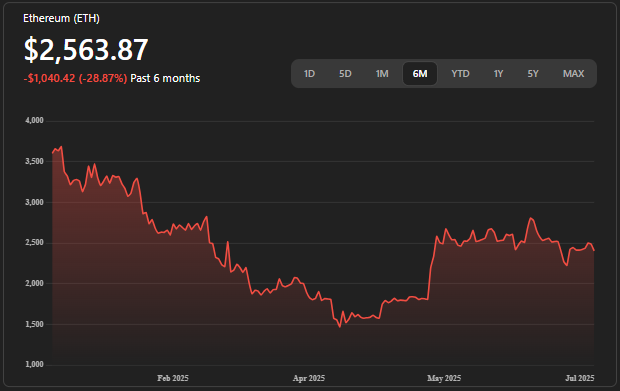Click the Ethereum (ETH) title
This screenshot has width=620, height=391.
(x=61, y=18)
